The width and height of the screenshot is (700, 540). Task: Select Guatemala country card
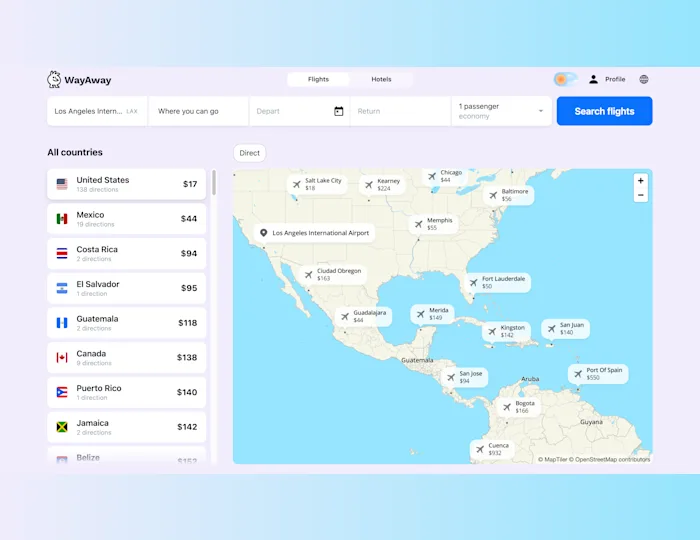pyautogui.click(x=126, y=323)
